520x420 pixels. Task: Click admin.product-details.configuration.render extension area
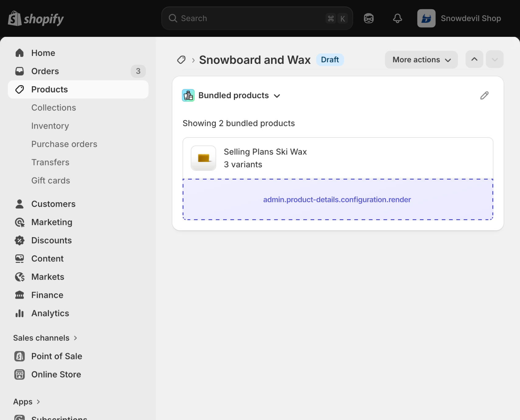pyautogui.click(x=338, y=200)
